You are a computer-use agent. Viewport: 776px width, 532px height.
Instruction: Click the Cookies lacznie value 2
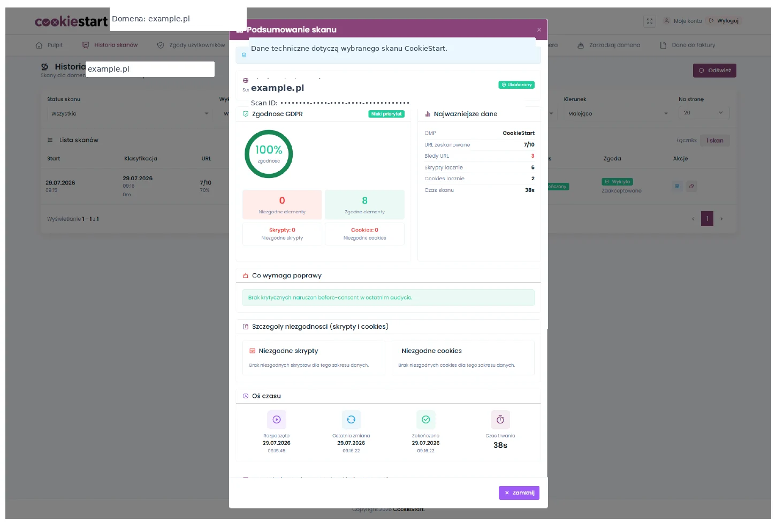click(x=532, y=179)
